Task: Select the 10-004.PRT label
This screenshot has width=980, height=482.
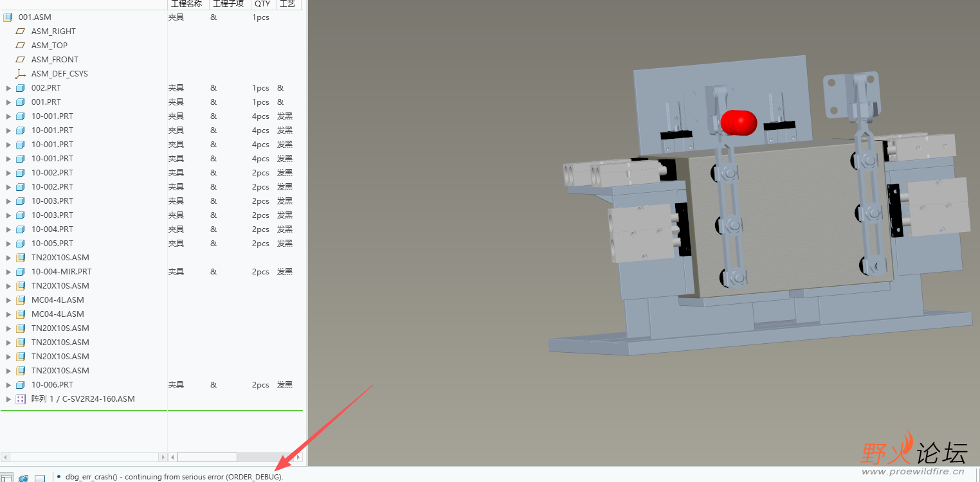Action: pyautogui.click(x=52, y=229)
